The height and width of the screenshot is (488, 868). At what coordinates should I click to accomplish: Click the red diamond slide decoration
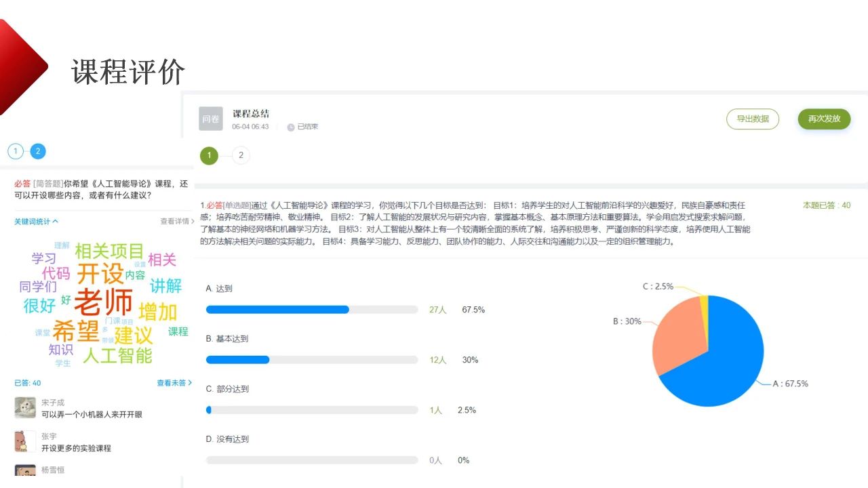pos(19,66)
